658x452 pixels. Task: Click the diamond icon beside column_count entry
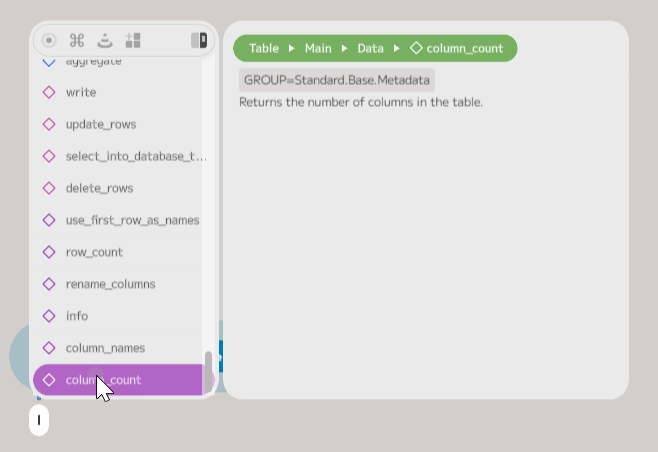click(49, 380)
